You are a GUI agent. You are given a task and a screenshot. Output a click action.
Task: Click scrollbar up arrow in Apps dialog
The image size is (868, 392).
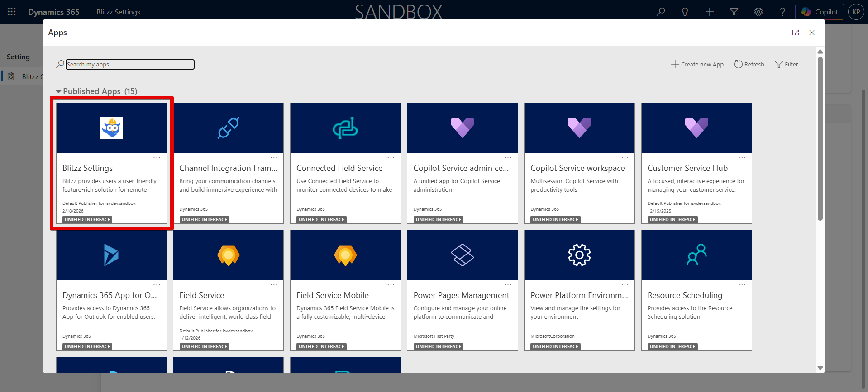[820, 52]
